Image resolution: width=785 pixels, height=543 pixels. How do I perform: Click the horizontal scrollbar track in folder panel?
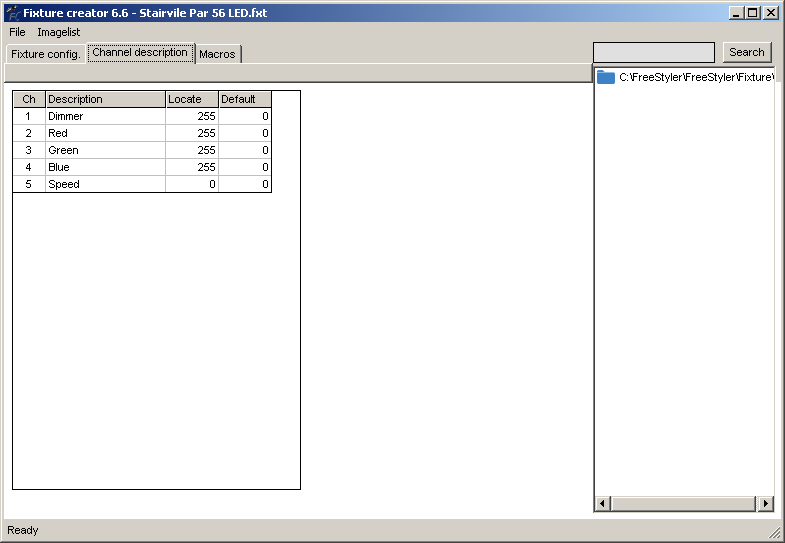click(683, 503)
